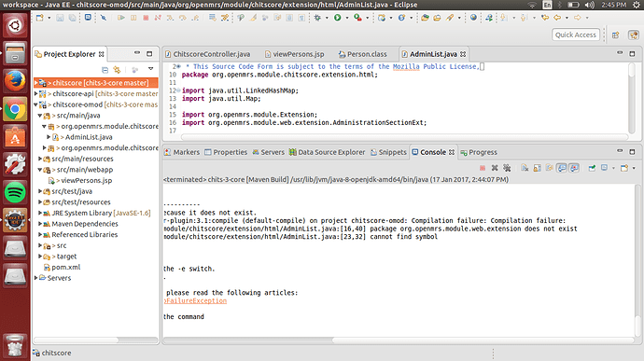Click the New wizard toolbar icon
This screenshot has height=361, width=644.
pyautogui.click(x=39, y=18)
